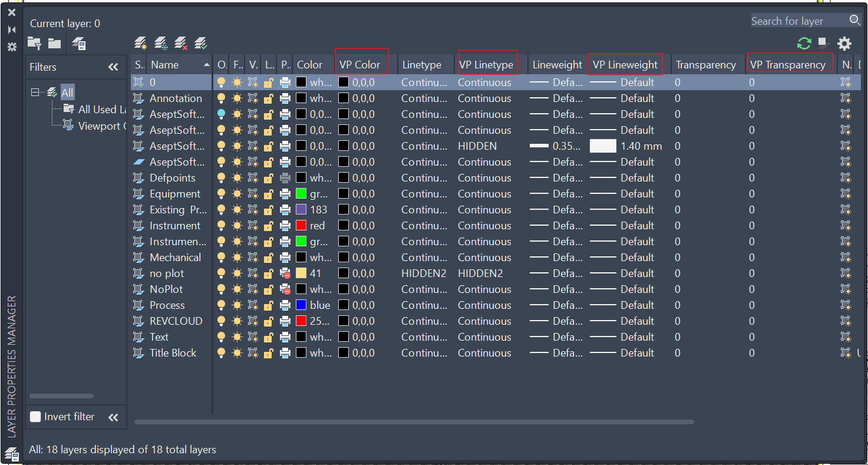
Task: Select the All Used Layers filter
Action: (103, 109)
